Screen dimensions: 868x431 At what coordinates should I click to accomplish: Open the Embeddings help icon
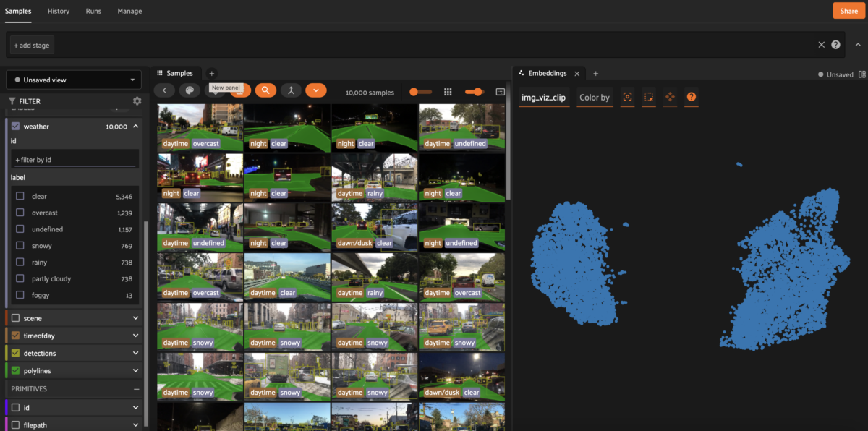tap(692, 96)
